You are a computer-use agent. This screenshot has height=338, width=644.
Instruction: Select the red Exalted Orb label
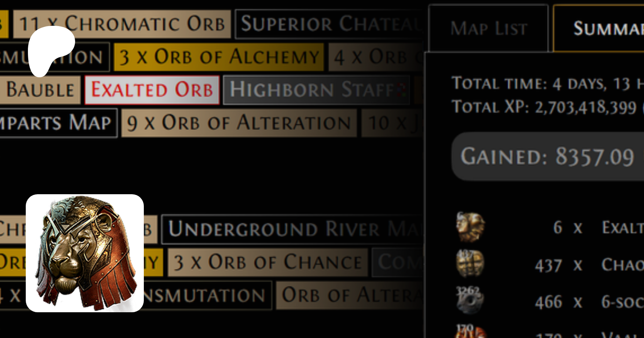click(x=152, y=90)
